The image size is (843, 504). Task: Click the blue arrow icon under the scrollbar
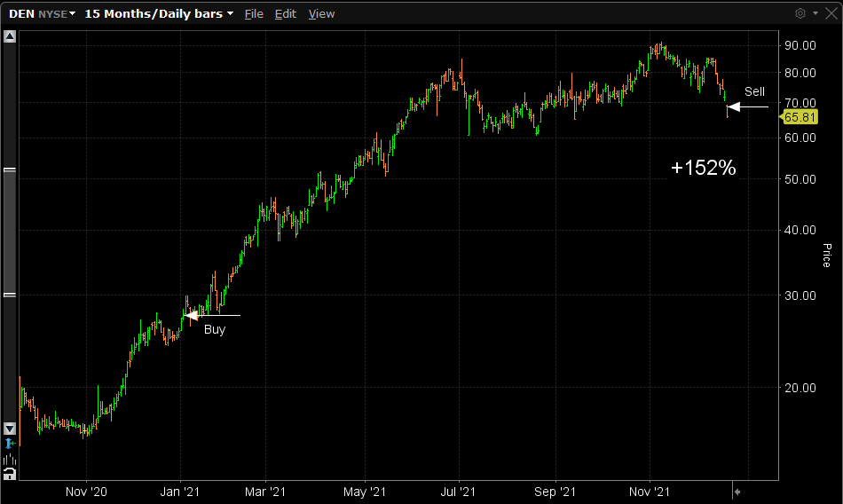coord(10,444)
